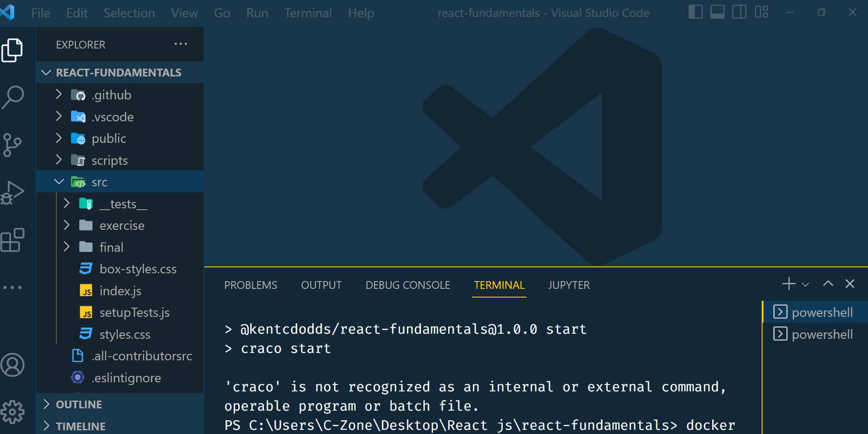The height and width of the screenshot is (434, 868).
Task: Toggle the bottom panel layout button
Action: [717, 12]
